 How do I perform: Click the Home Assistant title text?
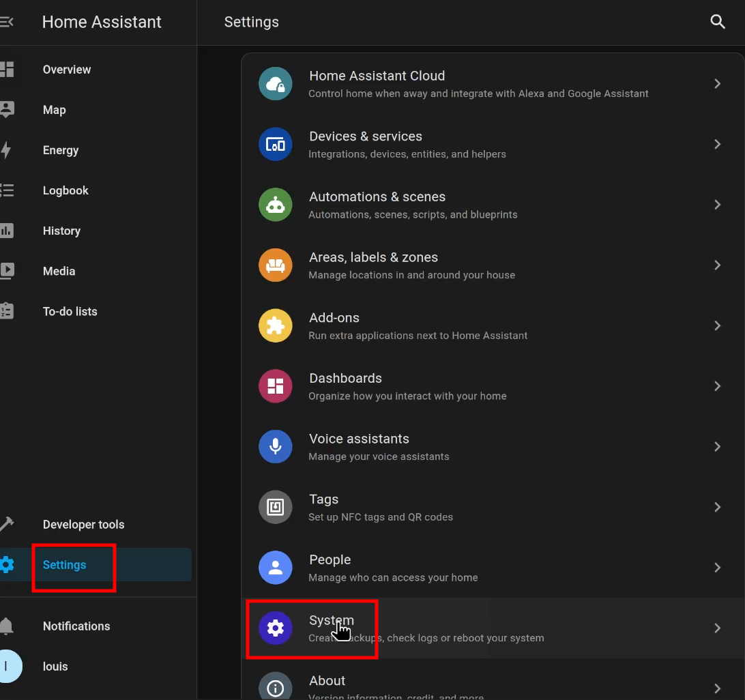click(x=102, y=22)
